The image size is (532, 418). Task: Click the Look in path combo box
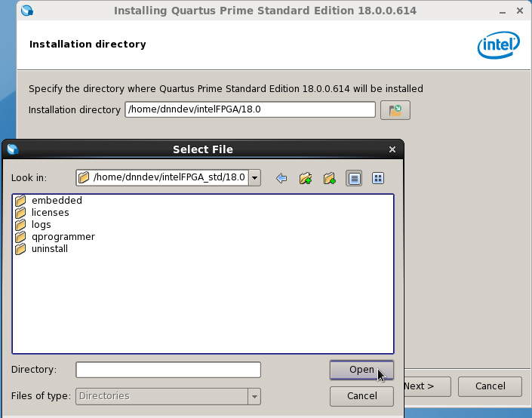tap(168, 178)
